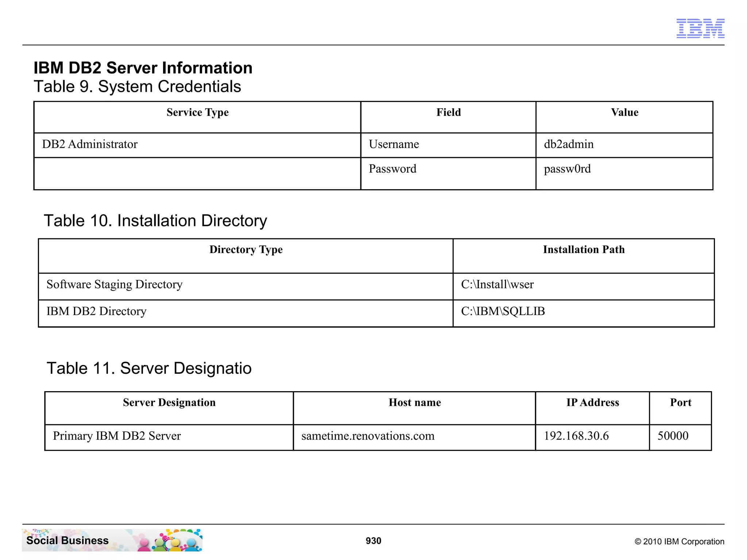Click the 'Host name' column header
Screen dimensions: 747x560
[x=414, y=408]
